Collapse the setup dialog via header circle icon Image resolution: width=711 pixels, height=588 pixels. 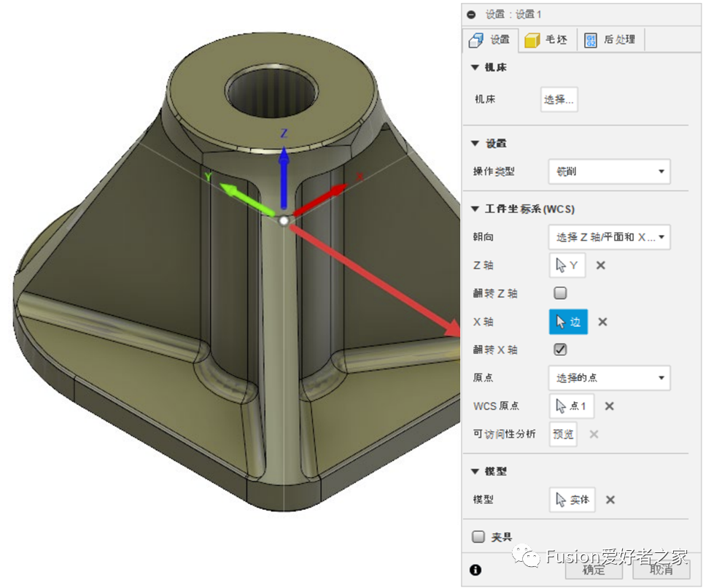(471, 15)
